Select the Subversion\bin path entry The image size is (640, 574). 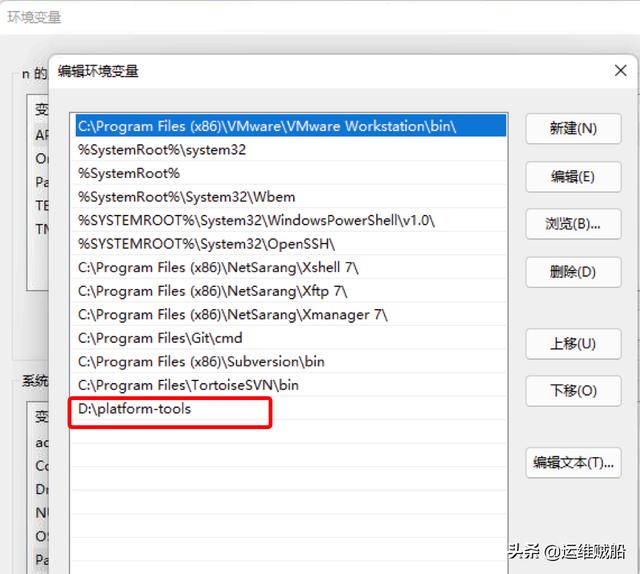click(289, 362)
